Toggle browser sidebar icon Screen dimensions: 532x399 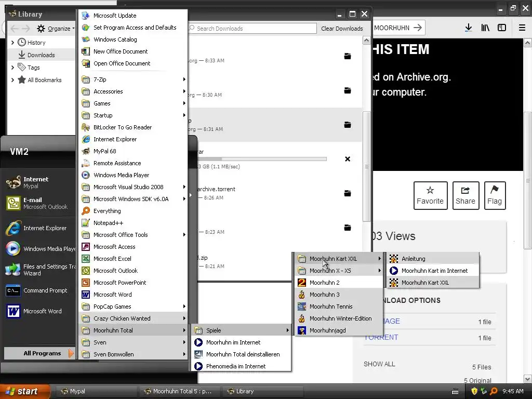[502, 28]
